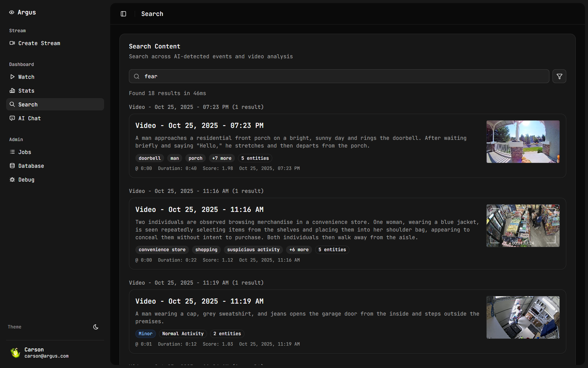588x368 pixels.
Task: Toggle dark theme moon icon
Action: (96, 327)
